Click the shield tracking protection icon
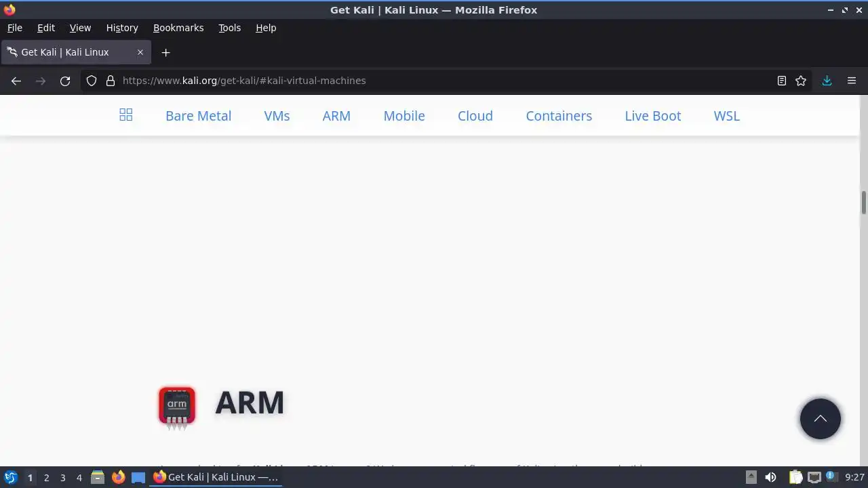Viewport: 868px width, 488px height. coord(92,81)
